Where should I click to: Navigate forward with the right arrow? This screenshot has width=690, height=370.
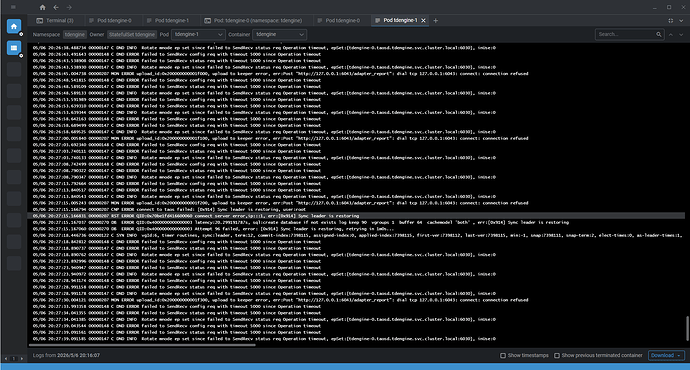[69, 7]
